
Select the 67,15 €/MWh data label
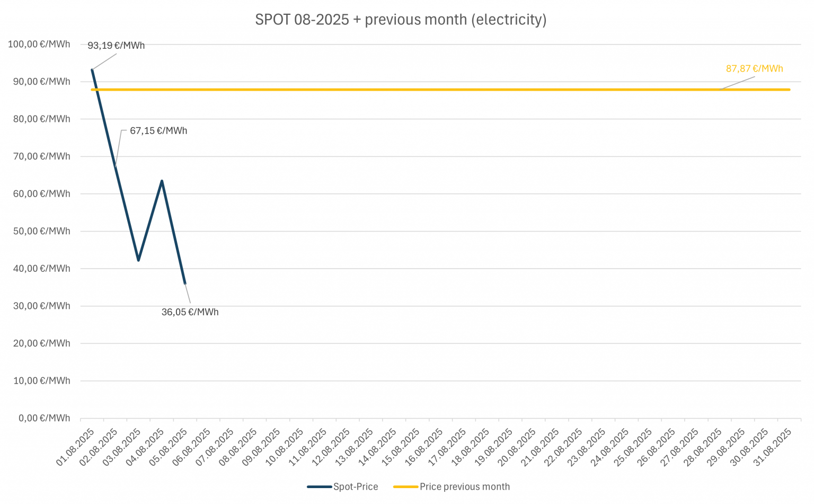click(158, 131)
